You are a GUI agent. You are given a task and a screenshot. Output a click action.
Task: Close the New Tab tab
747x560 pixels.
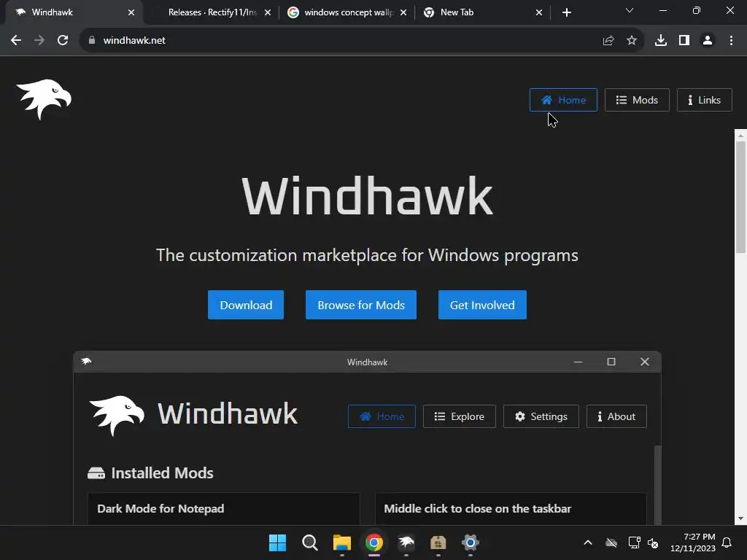(539, 12)
